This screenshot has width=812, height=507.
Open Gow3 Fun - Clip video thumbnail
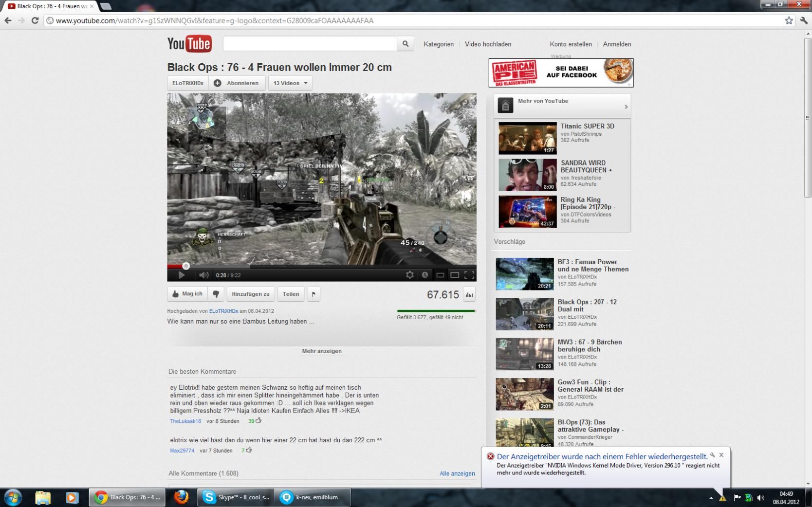525,394
